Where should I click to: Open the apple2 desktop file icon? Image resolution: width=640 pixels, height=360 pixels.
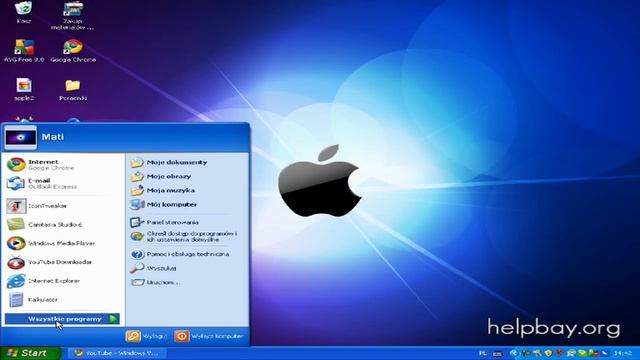point(24,89)
